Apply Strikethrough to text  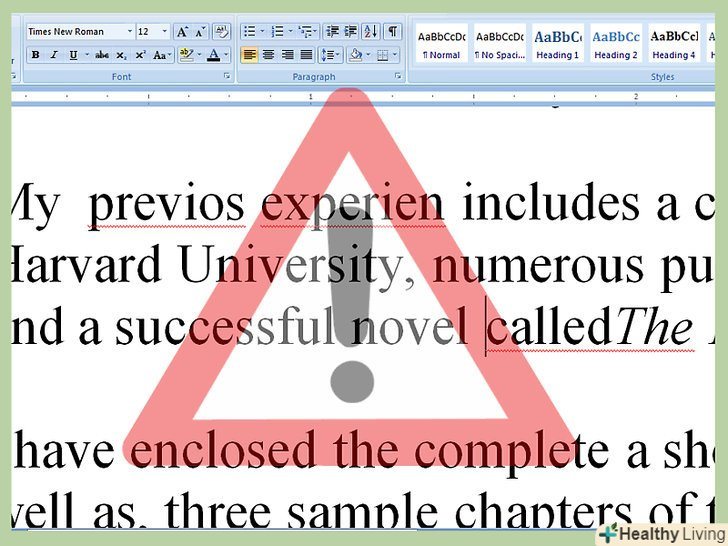pyautogui.click(x=102, y=55)
